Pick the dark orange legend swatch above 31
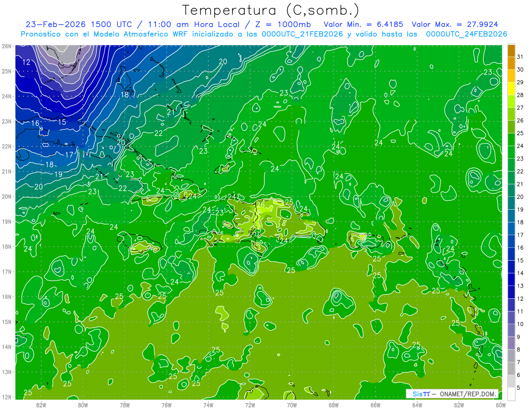Viewport: 532px width, 411px height. pos(511,50)
